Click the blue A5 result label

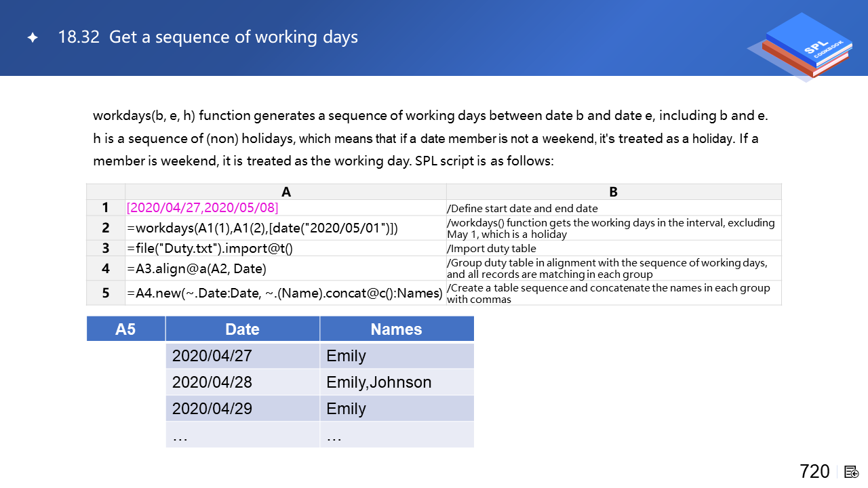point(125,329)
